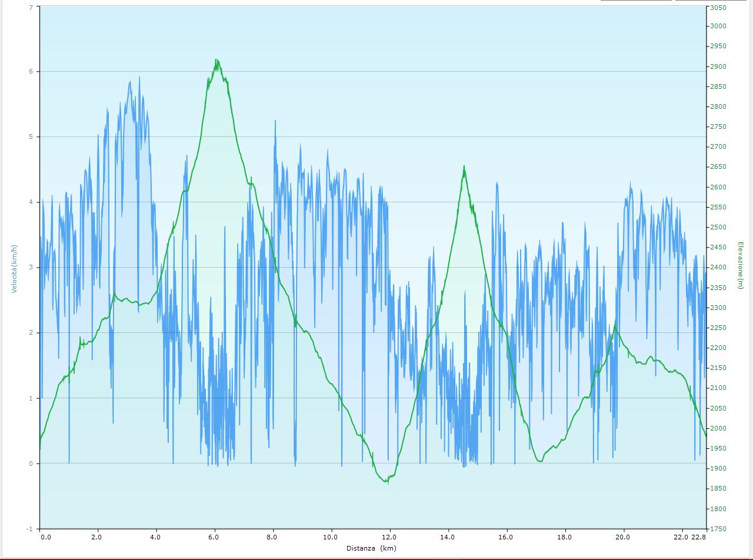Click the 0.0 tick on distance axis
Image resolution: width=753 pixels, height=560 pixels.
[x=45, y=536]
